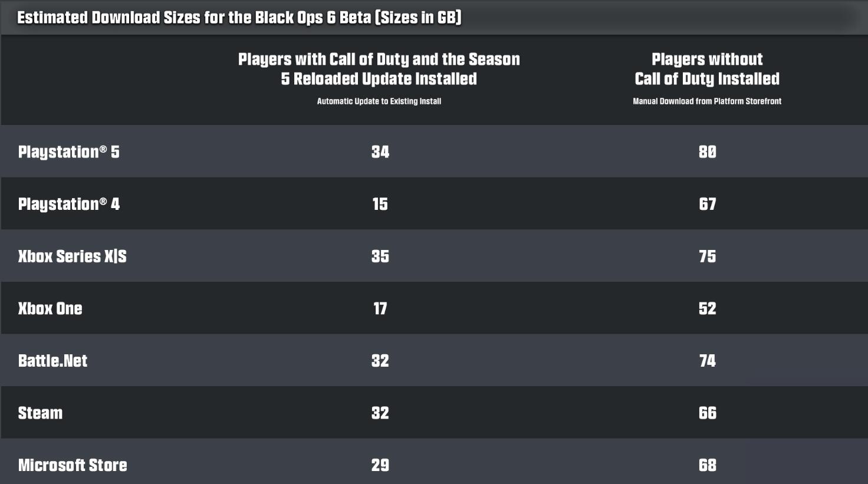Click the Battle.Net row label
Viewport: 868px width, 484px height.
(x=52, y=361)
